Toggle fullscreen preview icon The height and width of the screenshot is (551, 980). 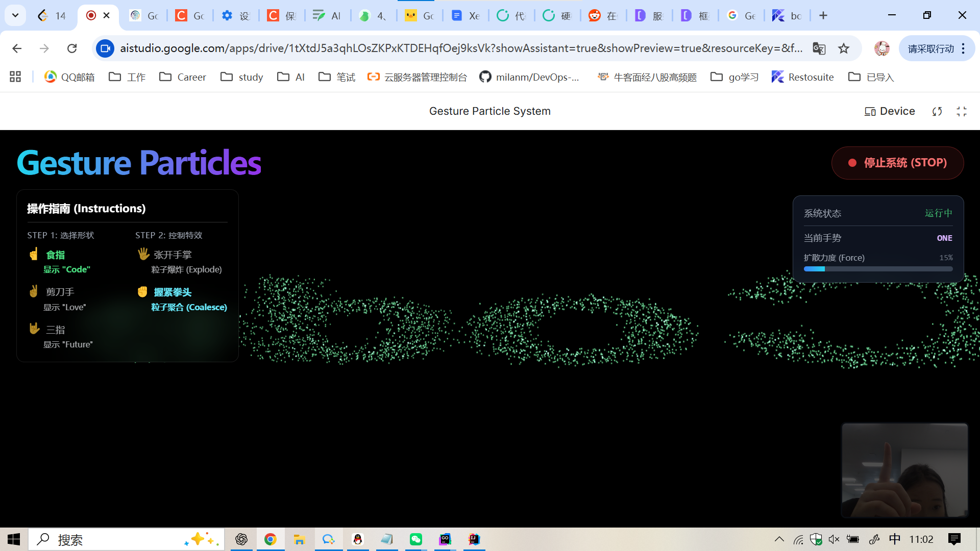pyautogui.click(x=962, y=111)
